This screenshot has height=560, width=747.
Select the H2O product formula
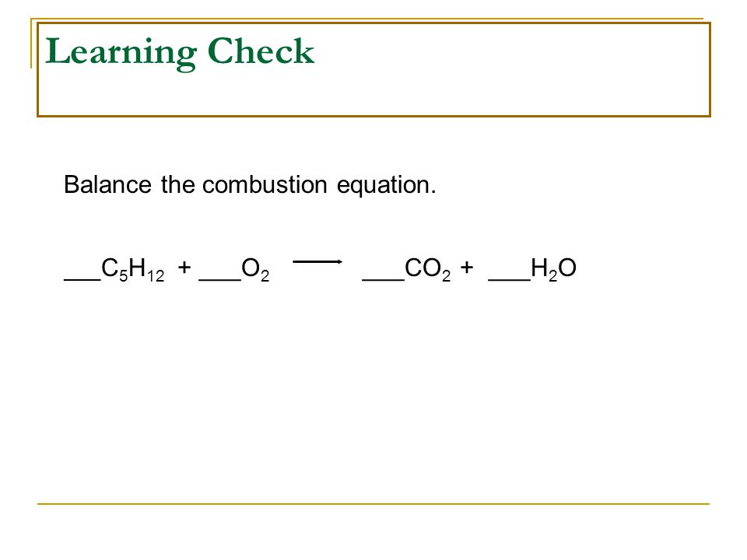click(x=553, y=269)
